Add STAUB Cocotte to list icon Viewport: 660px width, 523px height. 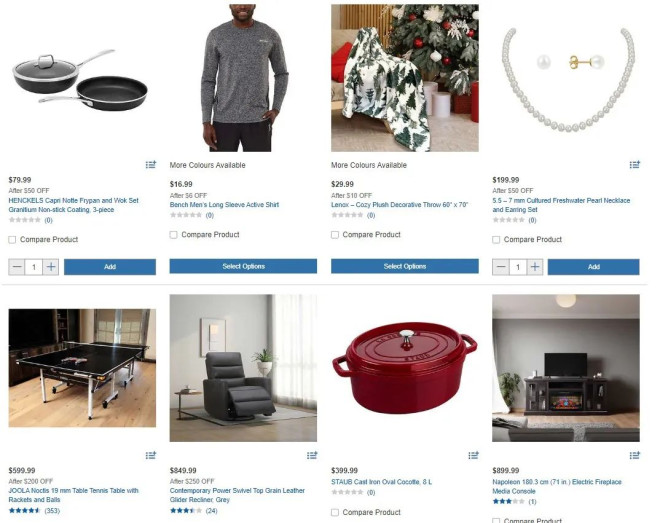pos(474,455)
